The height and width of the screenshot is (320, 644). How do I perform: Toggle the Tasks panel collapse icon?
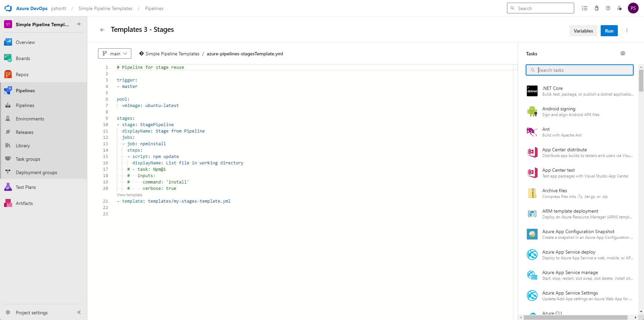[623, 53]
